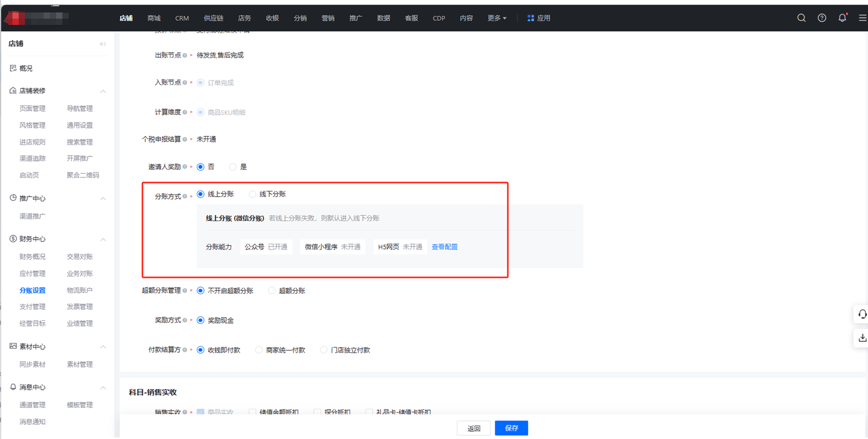Switch to the CRM top navigation tab

pyautogui.click(x=182, y=18)
